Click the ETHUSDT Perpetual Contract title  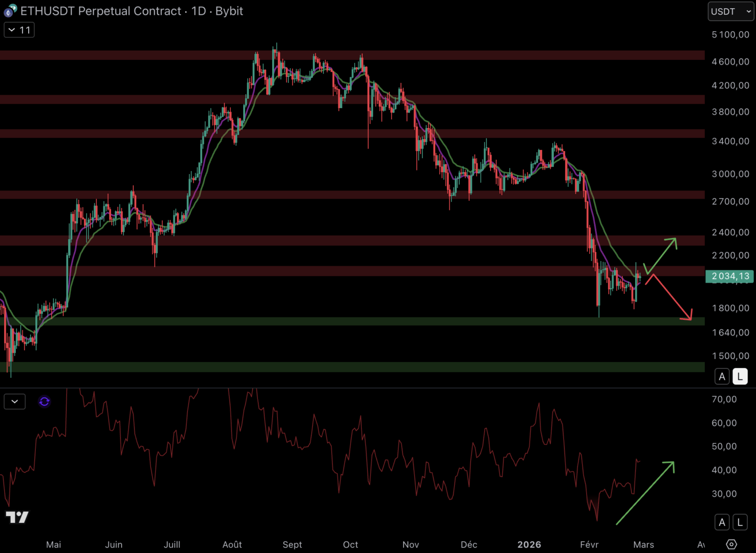pos(101,11)
